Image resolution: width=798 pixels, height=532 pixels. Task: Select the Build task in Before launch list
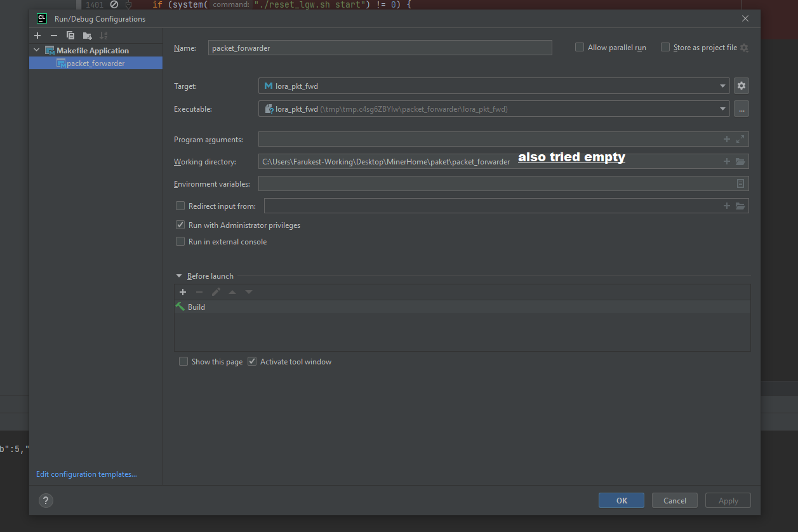point(462,307)
